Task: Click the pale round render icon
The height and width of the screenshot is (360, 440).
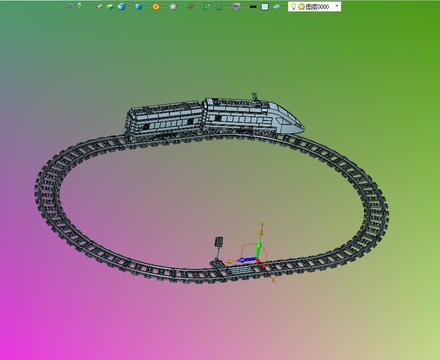Action: click(173, 6)
